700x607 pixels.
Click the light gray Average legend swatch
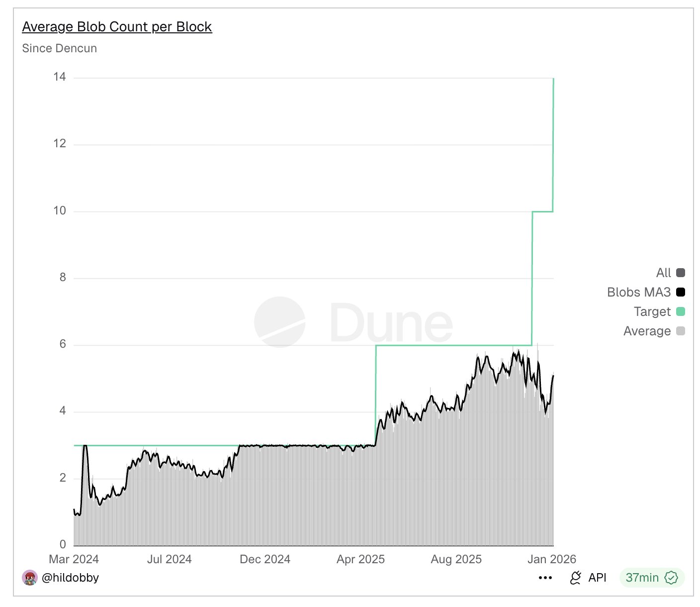pyautogui.click(x=681, y=331)
